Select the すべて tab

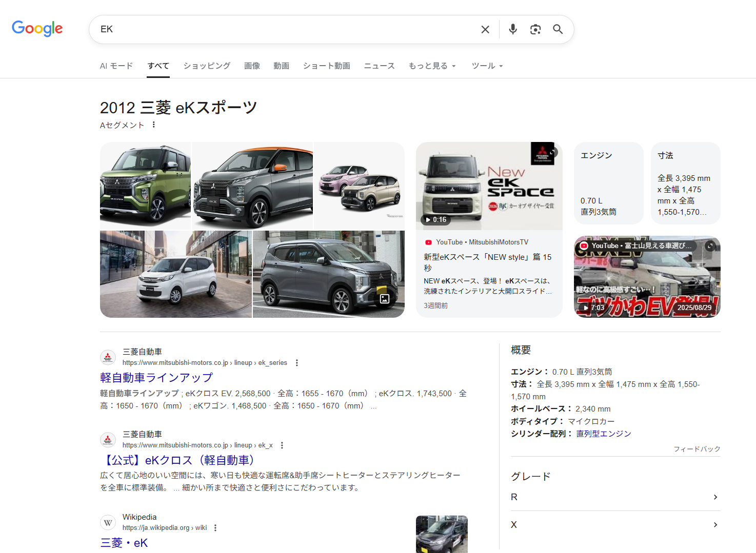pyautogui.click(x=158, y=66)
